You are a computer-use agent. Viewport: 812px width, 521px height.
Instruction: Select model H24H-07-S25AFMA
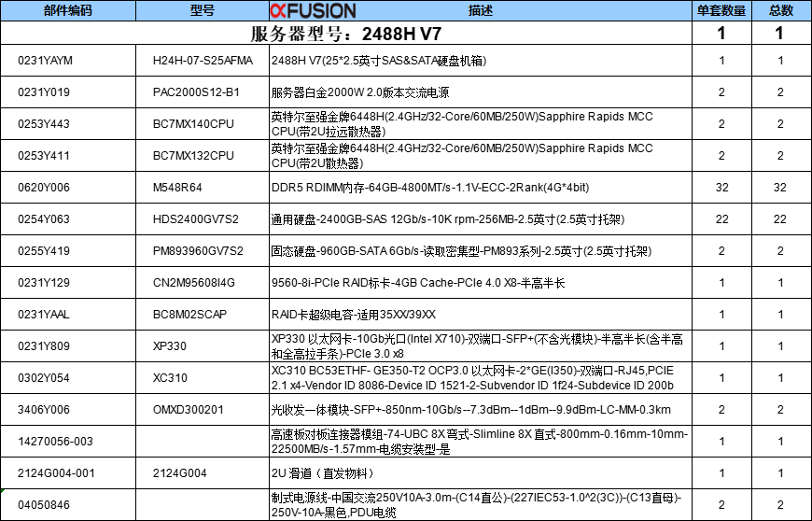point(203,61)
